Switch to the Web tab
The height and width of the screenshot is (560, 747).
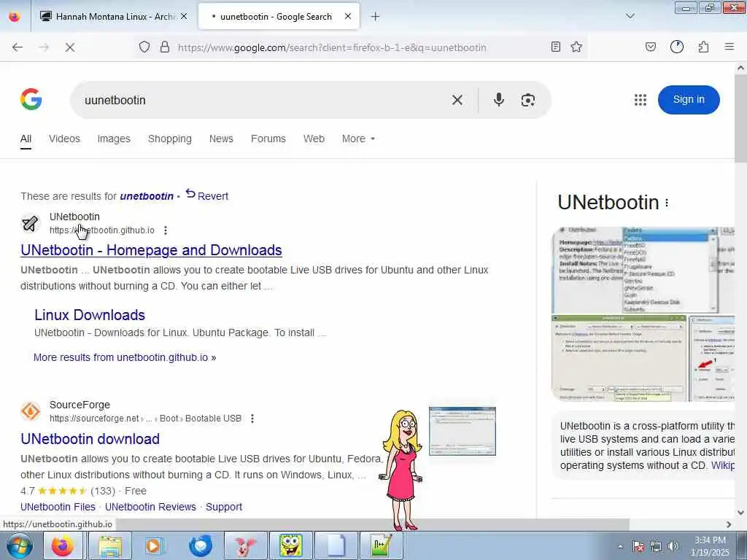click(x=314, y=139)
